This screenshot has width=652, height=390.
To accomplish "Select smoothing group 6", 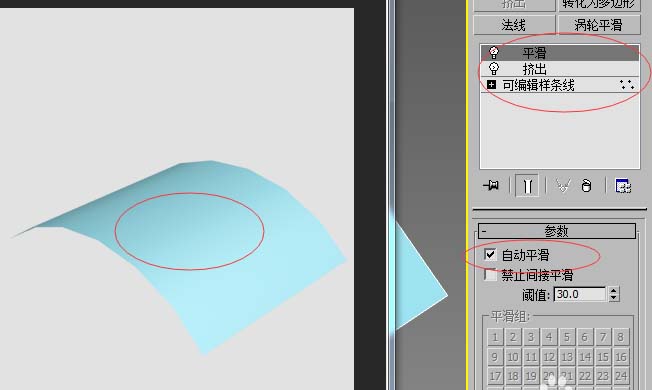I will click(585, 337).
